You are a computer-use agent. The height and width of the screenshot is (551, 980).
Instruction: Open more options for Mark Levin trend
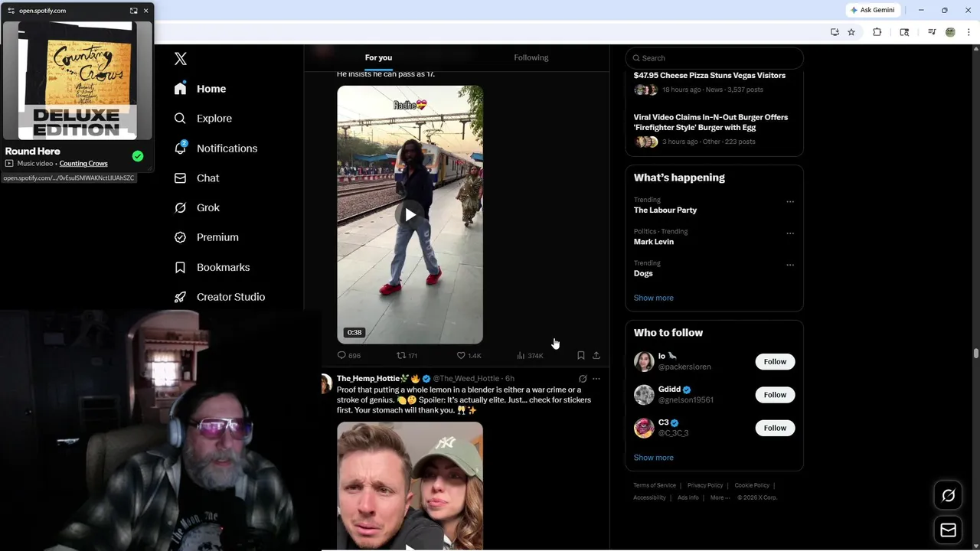[x=790, y=233]
